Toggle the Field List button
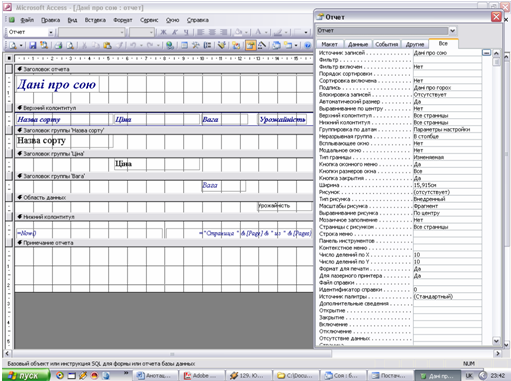The image size is (511, 381). click(x=184, y=45)
